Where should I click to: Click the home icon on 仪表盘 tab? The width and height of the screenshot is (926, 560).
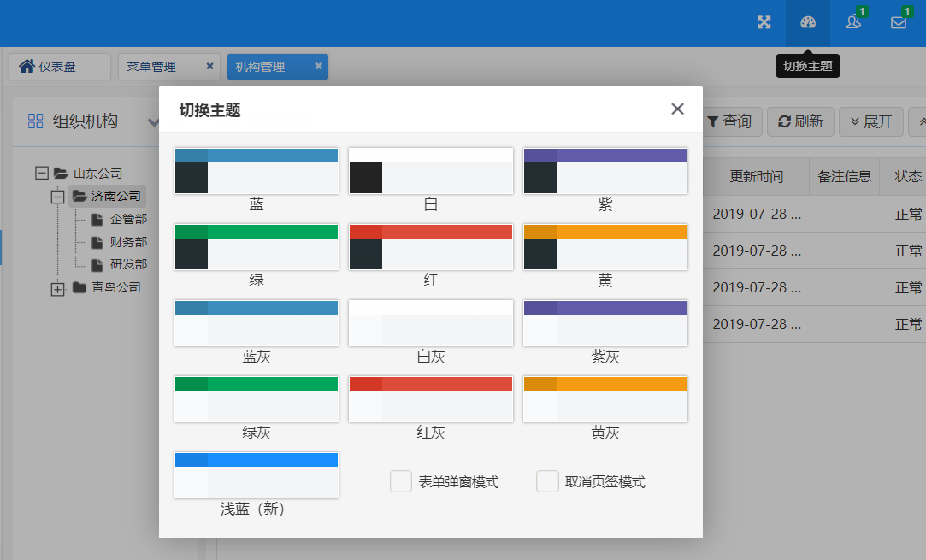pyautogui.click(x=27, y=66)
